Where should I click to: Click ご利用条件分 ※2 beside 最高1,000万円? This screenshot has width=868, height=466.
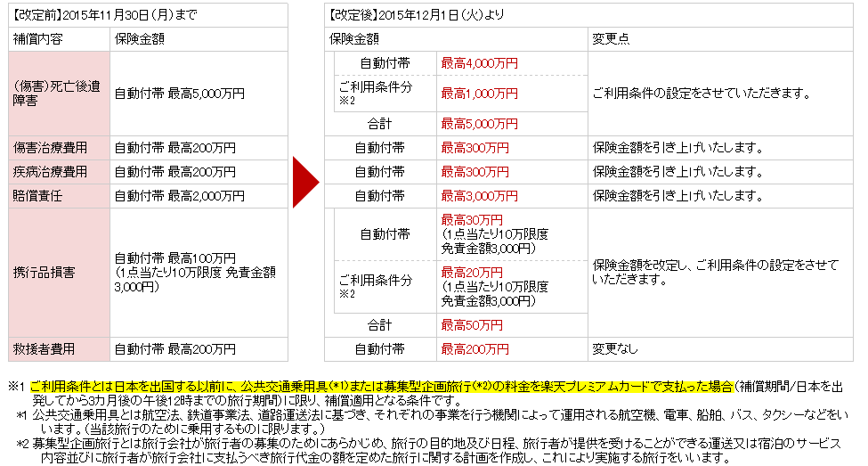click(376, 94)
